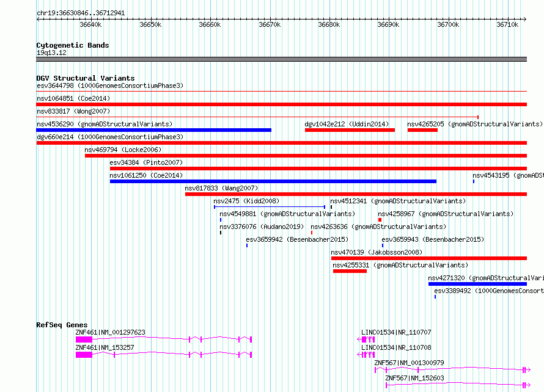Open dgv660e214 (1000GenomesConsortiumPhase3) label

110,137
